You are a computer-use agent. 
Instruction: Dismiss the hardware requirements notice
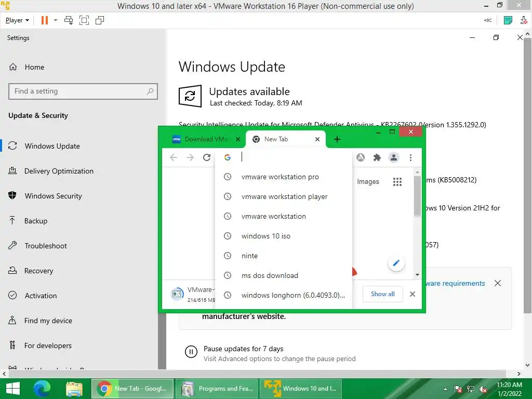(498, 283)
